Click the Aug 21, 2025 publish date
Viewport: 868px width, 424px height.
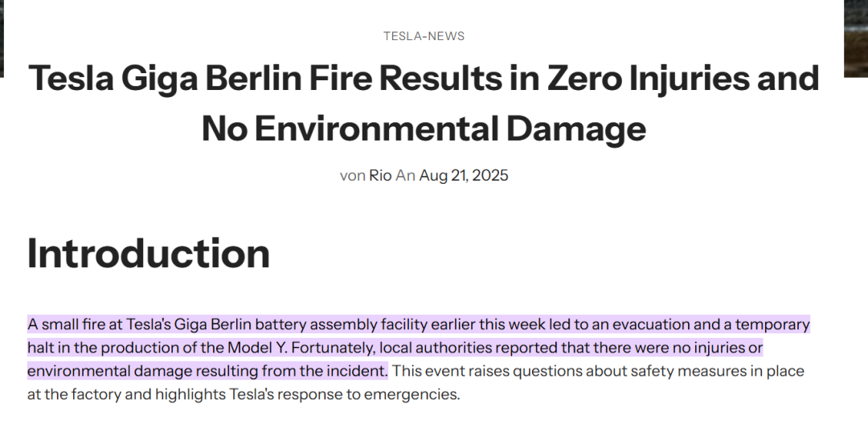click(464, 175)
